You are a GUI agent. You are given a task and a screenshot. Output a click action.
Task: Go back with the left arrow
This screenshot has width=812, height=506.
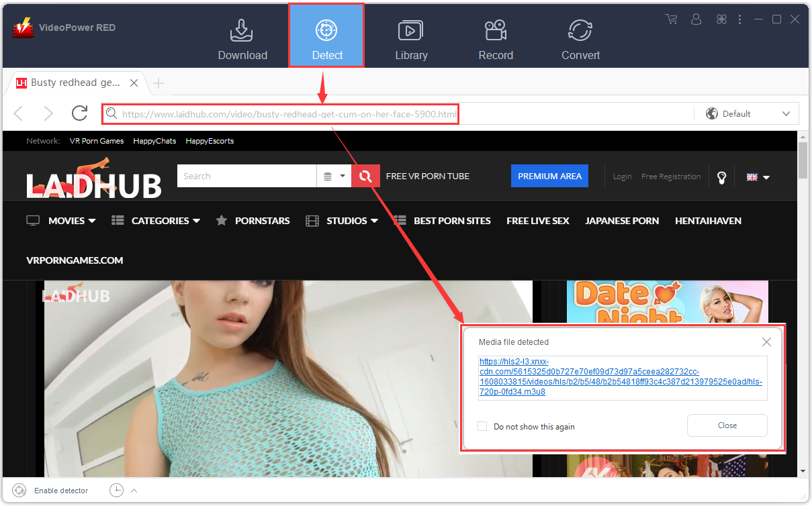[x=19, y=113]
